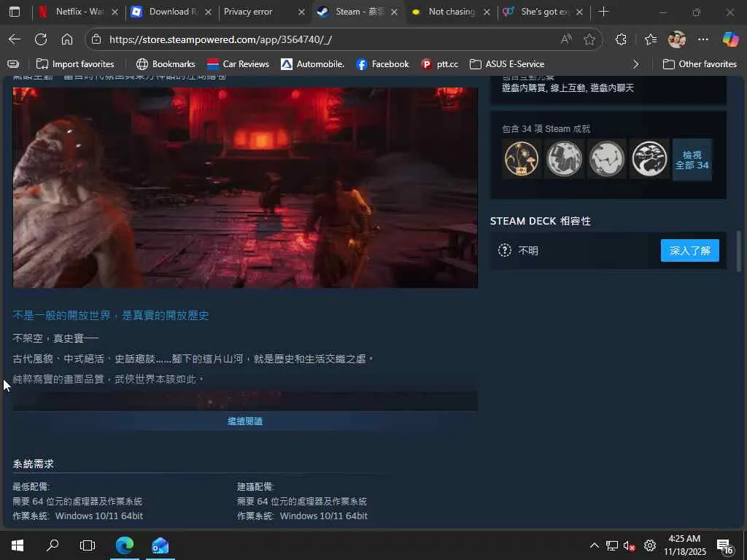Add this page to favorites star
The height and width of the screenshot is (560, 747).
pyautogui.click(x=589, y=39)
